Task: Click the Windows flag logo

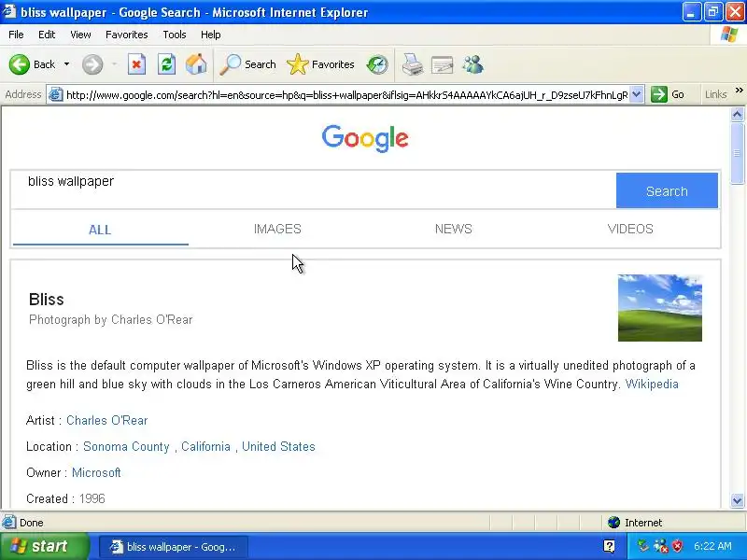Action: click(729, 35)
